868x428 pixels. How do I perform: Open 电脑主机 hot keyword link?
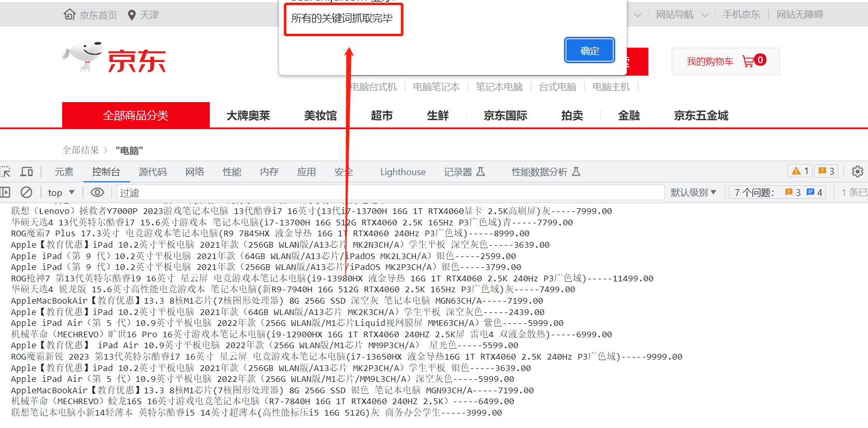[x=611, y=87]
